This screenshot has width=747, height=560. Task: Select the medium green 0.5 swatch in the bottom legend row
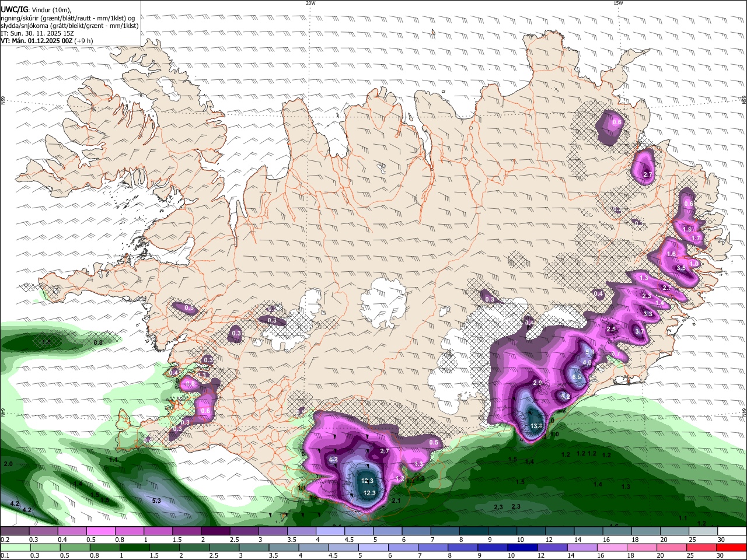tap(75, 548)
